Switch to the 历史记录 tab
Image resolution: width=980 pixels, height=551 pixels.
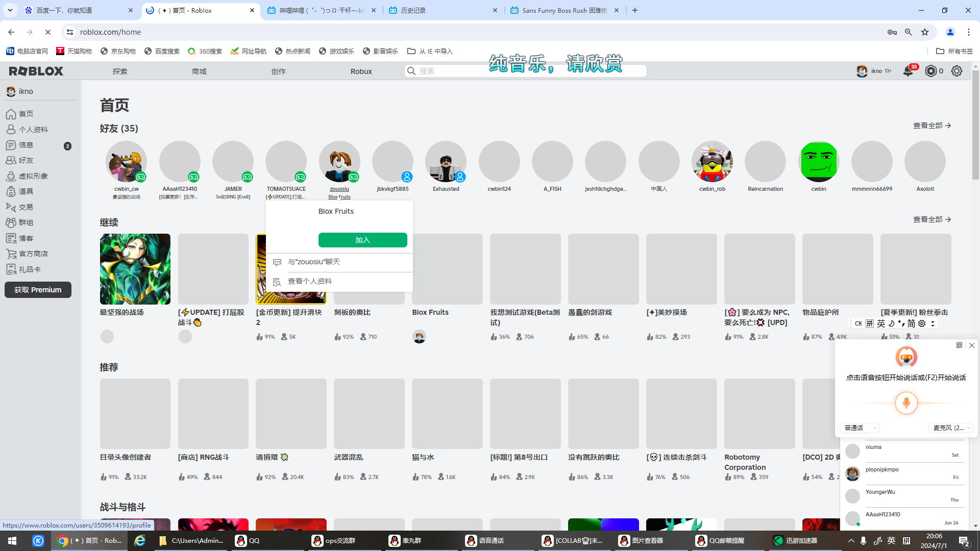tap(443, 10)
